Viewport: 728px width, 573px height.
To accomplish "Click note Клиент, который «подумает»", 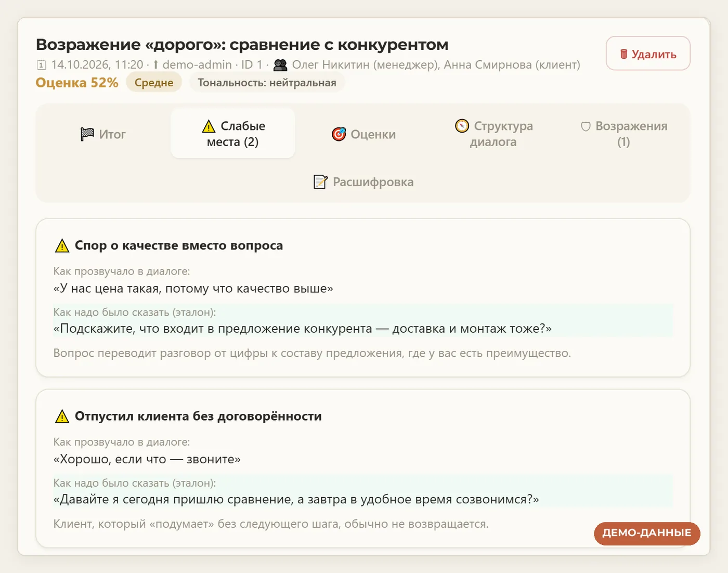I will coord(271,524).
